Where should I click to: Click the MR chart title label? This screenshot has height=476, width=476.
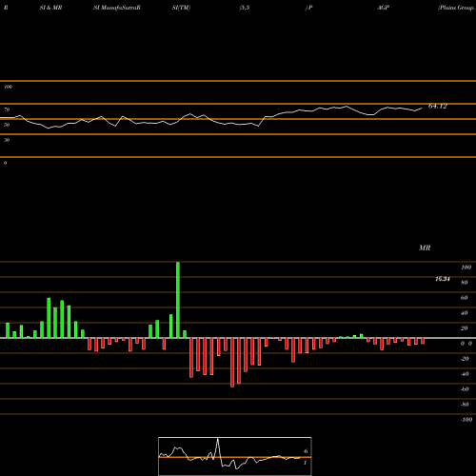point(425,248)
